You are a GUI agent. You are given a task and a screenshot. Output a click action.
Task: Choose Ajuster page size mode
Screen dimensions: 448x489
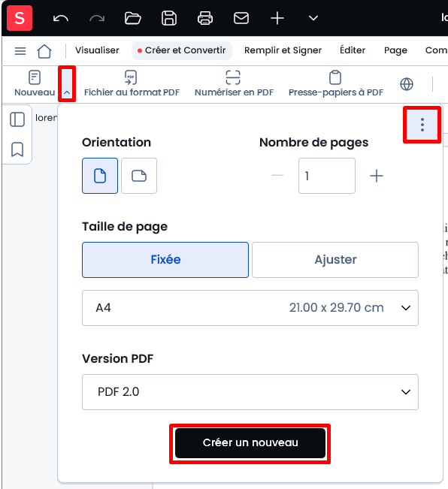335,260
